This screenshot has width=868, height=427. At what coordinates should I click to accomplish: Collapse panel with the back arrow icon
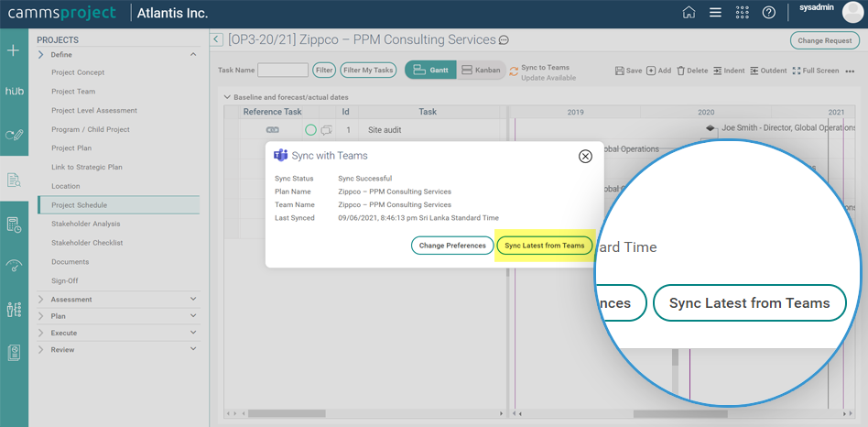point(217,40)
